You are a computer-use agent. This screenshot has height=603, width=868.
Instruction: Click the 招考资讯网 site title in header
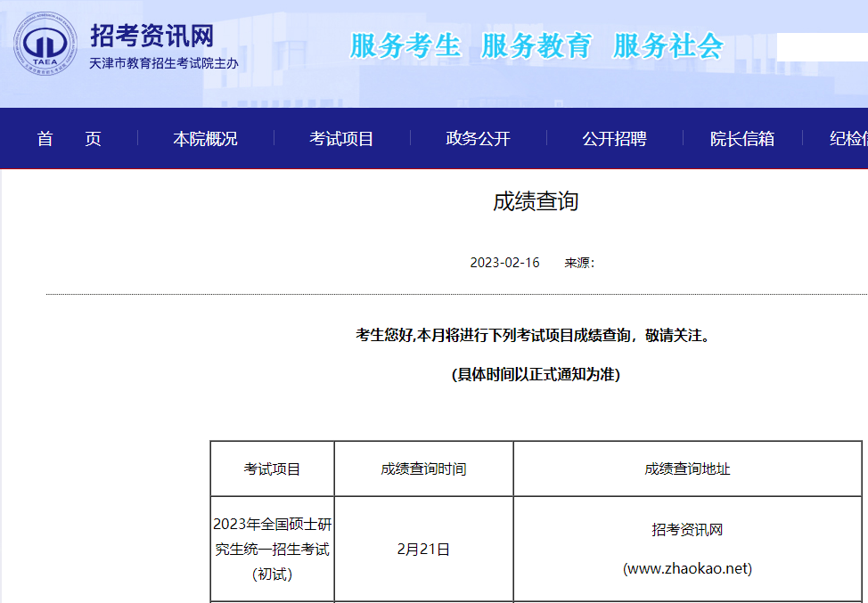152,36
